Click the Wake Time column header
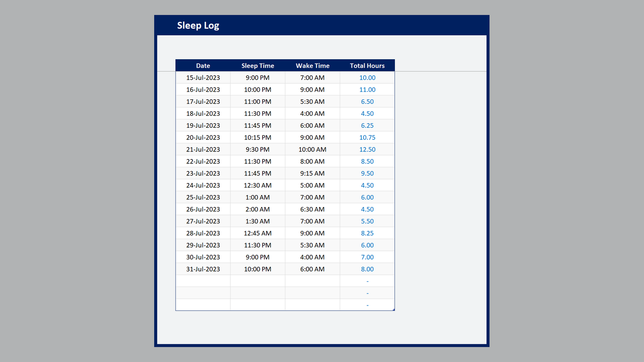The image size is (644, 362). [312, 65]
